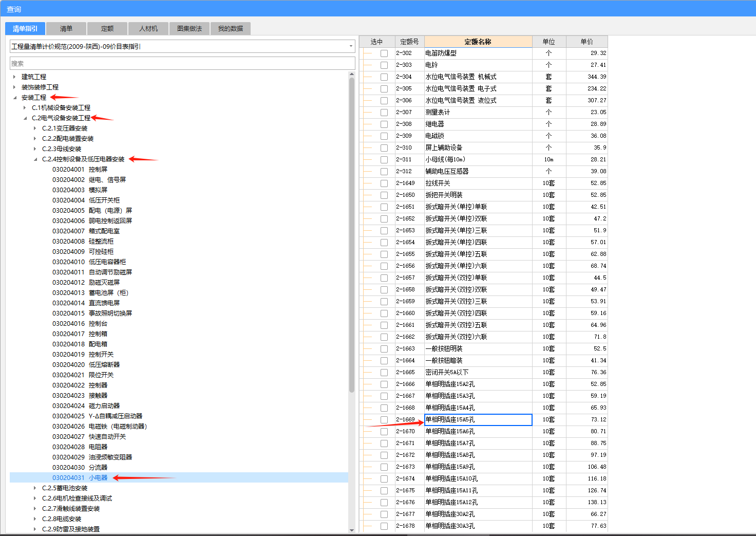The width and height of the screenshot is (756, 536).
Task: Select tree item 030204024 磁力启动器
Action: [86, 405]
